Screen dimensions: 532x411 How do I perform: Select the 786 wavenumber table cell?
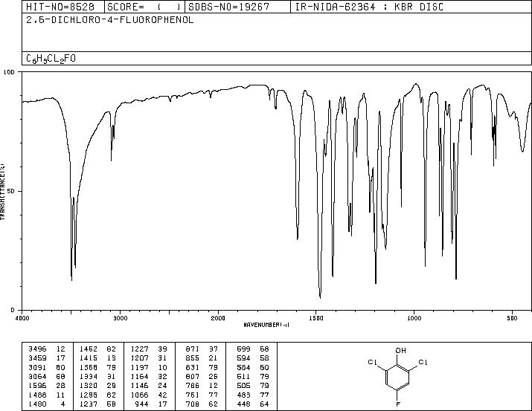point(193,386)
